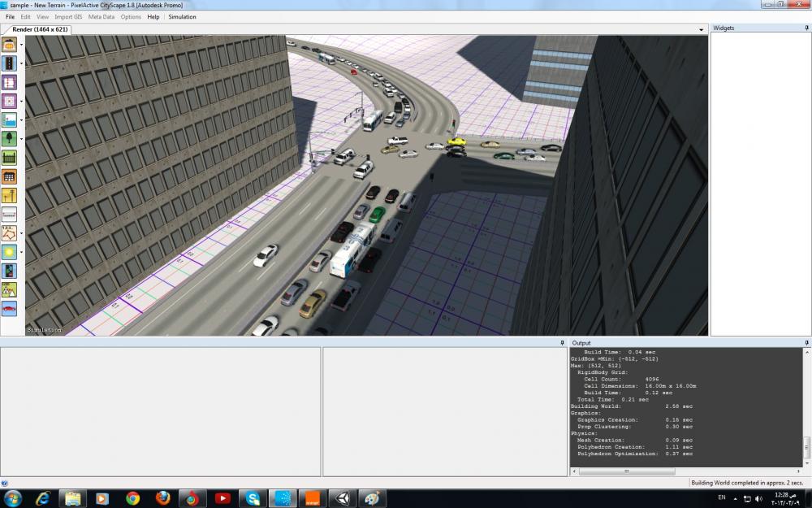Open Windows Explorer folder from the taskbar
This screenshot has width=812, height=508.
(72, 499)
